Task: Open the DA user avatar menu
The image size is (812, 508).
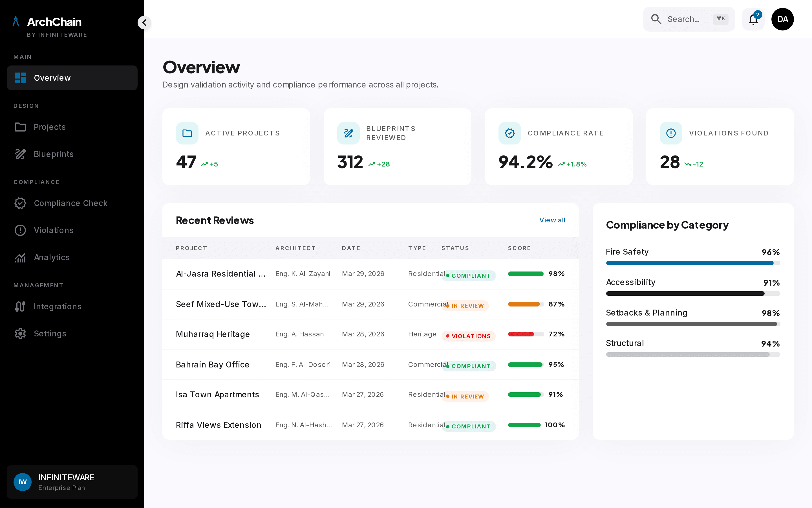Action: point(782,19)
